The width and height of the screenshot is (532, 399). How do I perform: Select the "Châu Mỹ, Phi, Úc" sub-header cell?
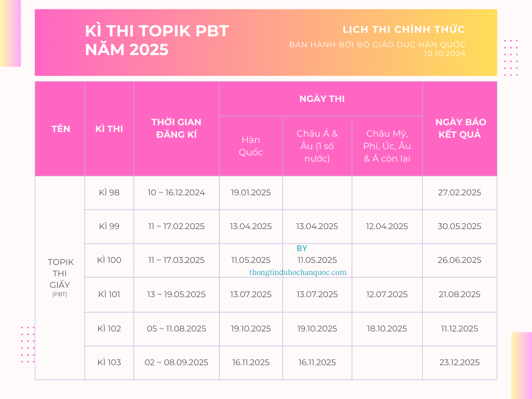(x=387, y=146)
